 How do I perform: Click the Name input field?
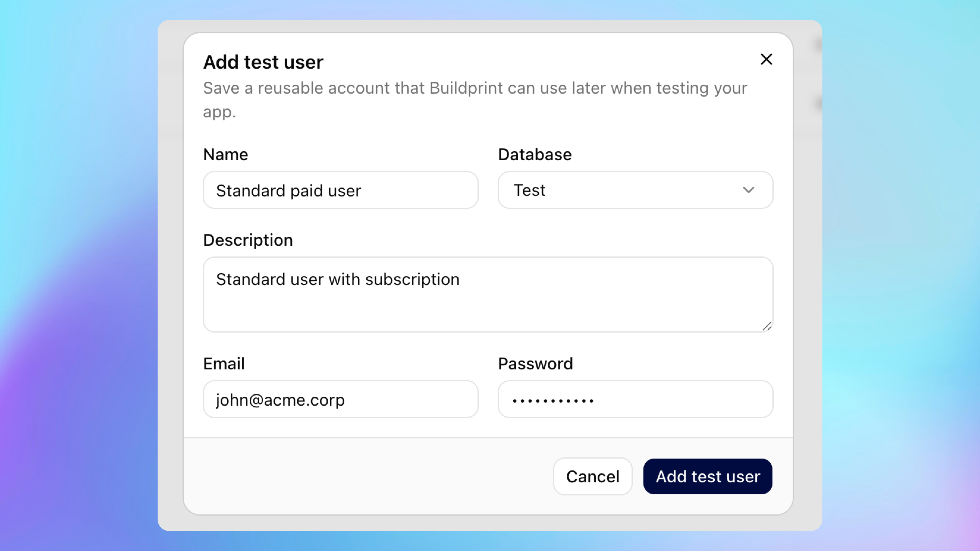(x=340, y=190)
